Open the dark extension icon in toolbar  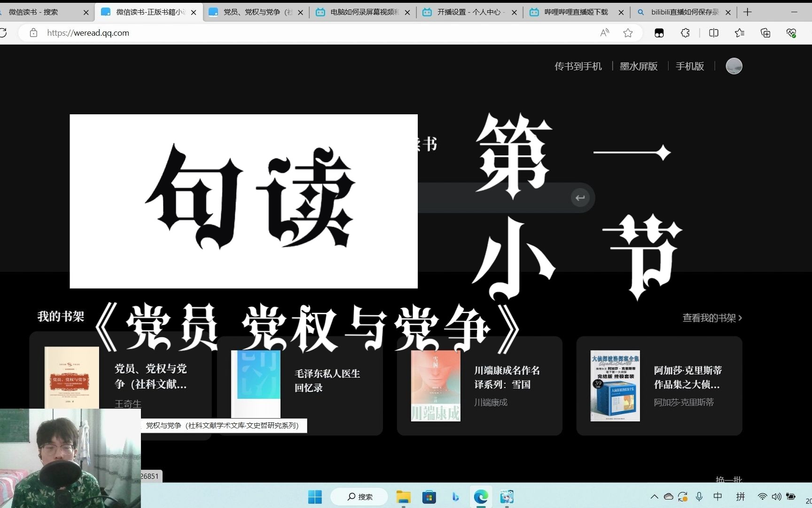pyautogui.click(x=659, y=33)
